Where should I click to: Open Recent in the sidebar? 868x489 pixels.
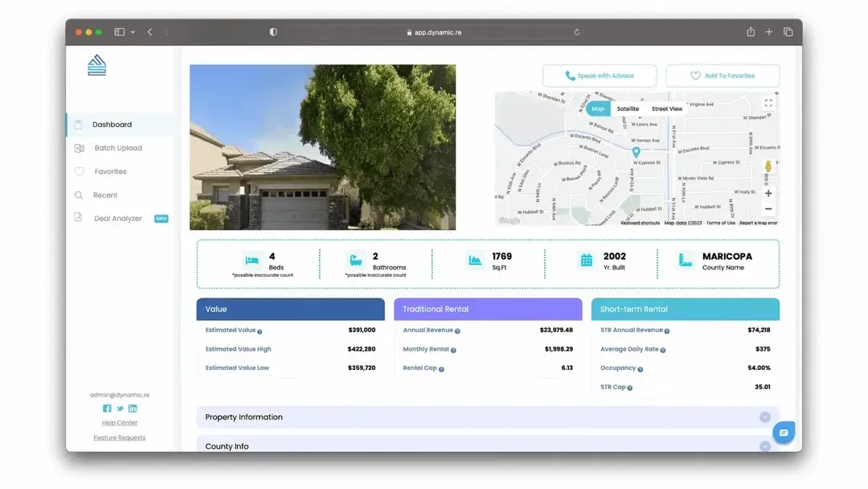(x=105, y=195)
